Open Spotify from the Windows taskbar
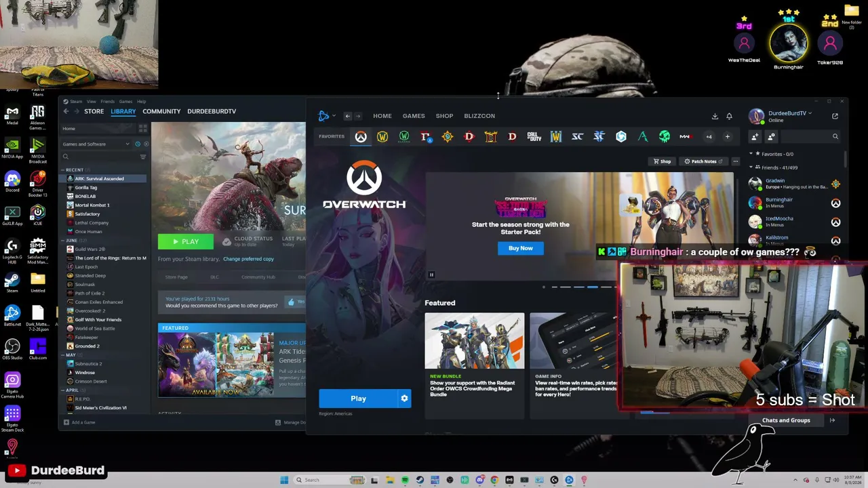The image size is (868, 488). coord(405,480)
